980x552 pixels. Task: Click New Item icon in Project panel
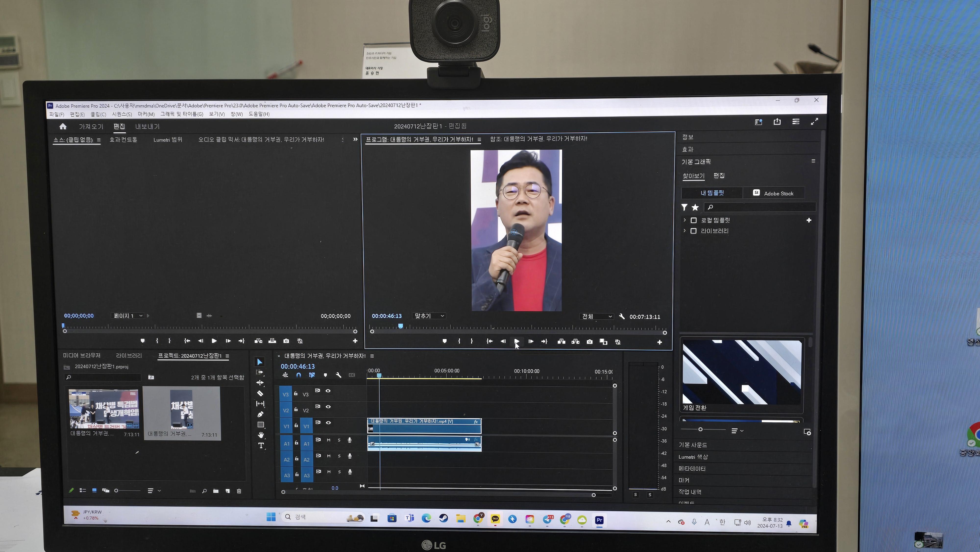point(228,491)
